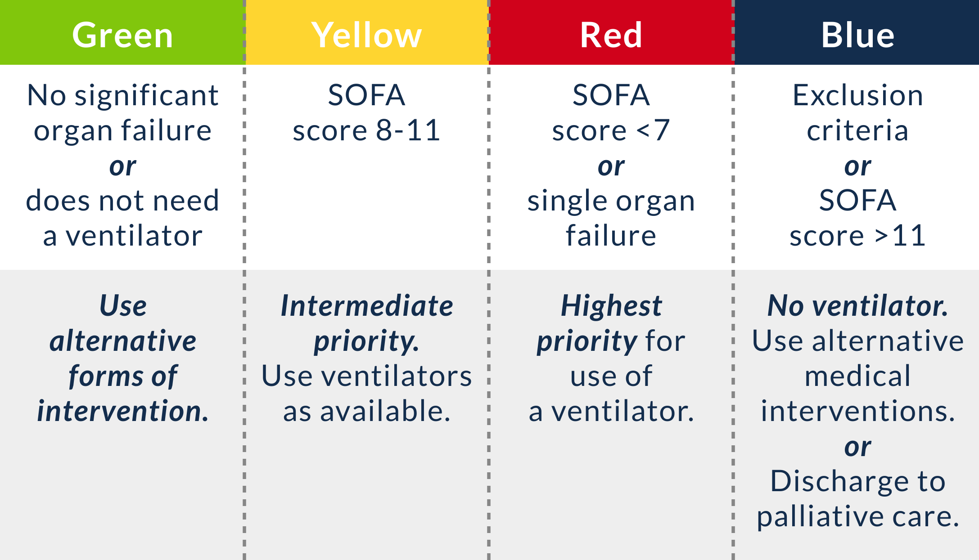Viewport: 979px width, 560px height.
Task: Click 'Use alternative medical interventions.' text
Action: coord(857,376)
